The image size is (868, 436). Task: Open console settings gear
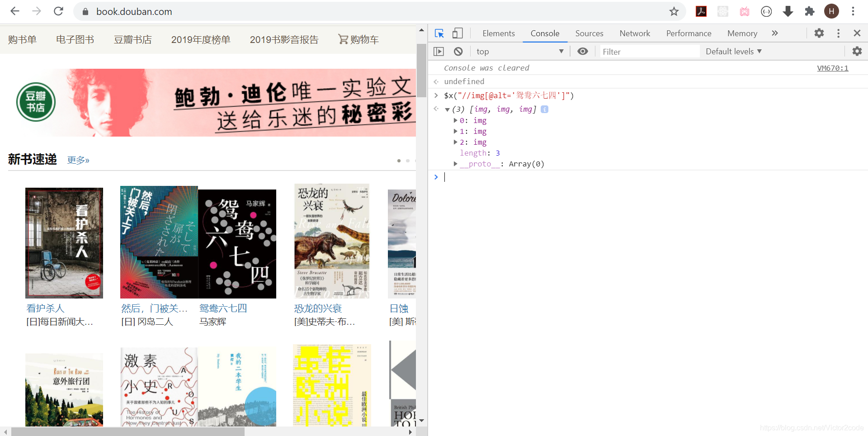tap(857, 52)
